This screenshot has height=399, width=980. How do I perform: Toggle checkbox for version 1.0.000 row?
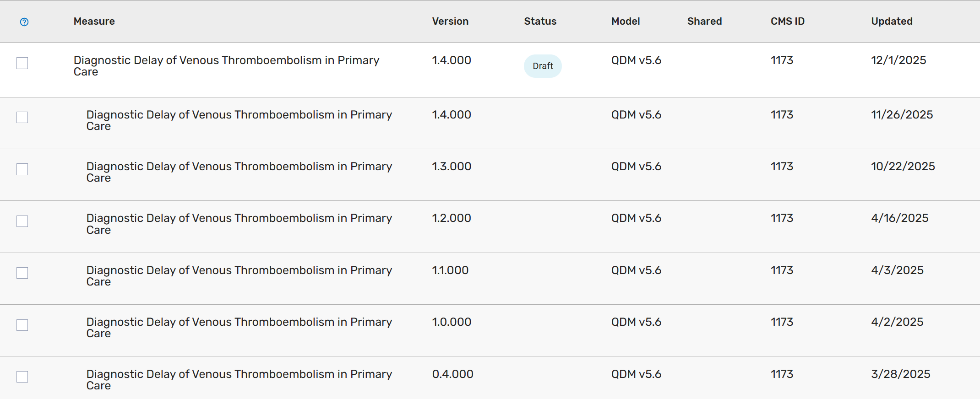(22, 325)
